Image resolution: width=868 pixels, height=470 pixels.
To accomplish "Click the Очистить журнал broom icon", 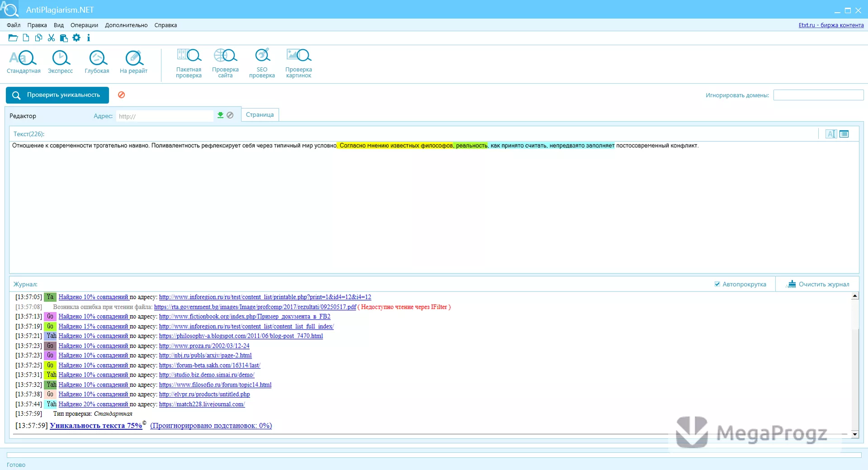I will [x=792, y=284].
